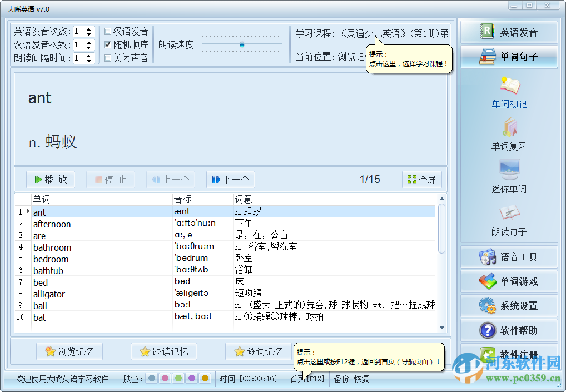
Task: Open 单词复习 (word review) from the sidebar
Action: [509, 146]
